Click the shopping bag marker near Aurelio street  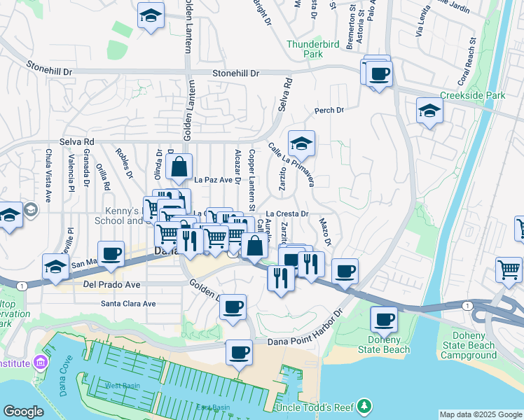pyautogui.click(x=255, y=246)
